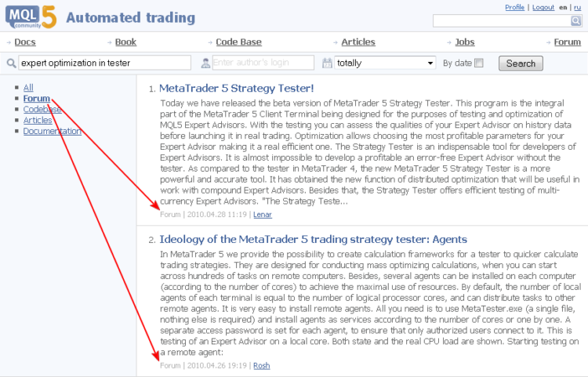Open author Lenar's profile link

[263, 214]
